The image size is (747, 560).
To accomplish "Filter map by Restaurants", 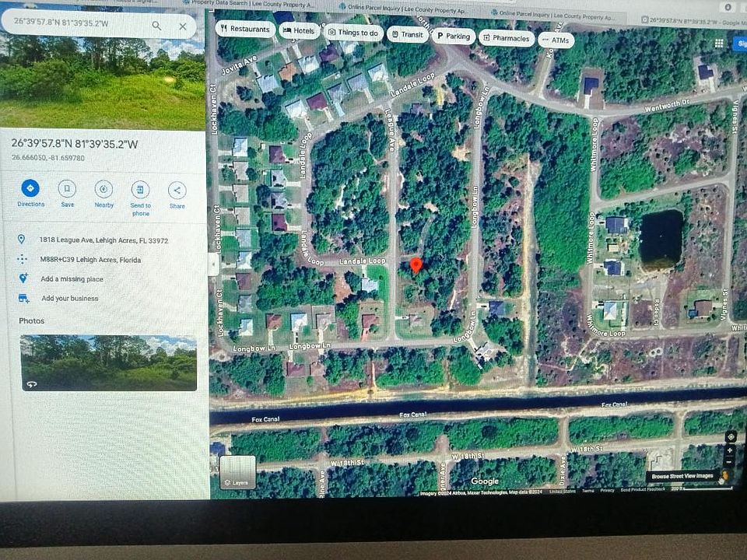I will [x=244, y=30].
